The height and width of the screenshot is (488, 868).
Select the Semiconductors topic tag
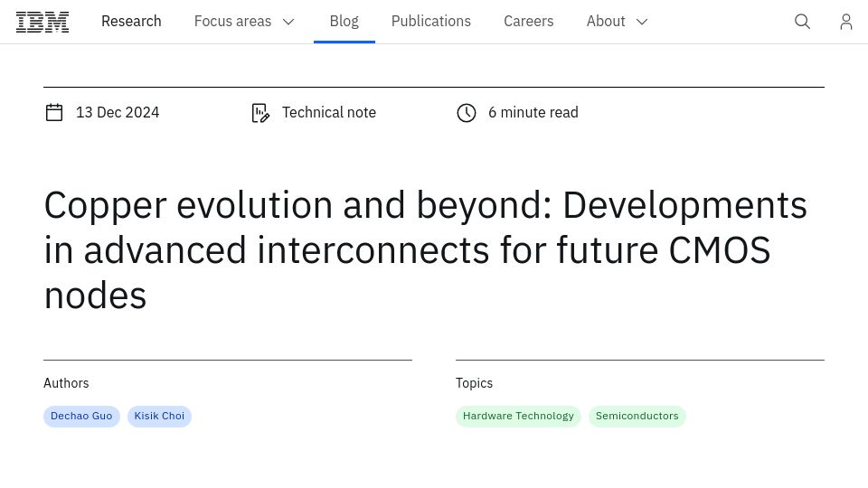[637, 416]
